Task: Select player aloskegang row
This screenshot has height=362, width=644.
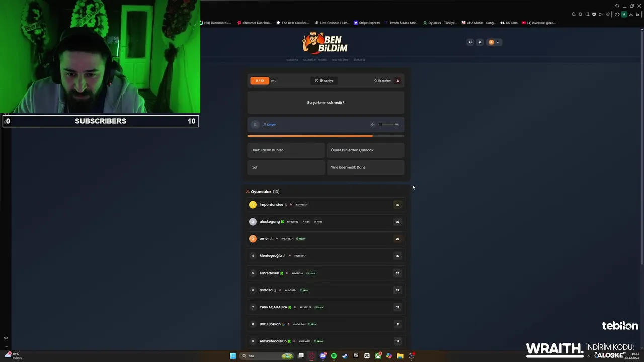Action: 326,222
